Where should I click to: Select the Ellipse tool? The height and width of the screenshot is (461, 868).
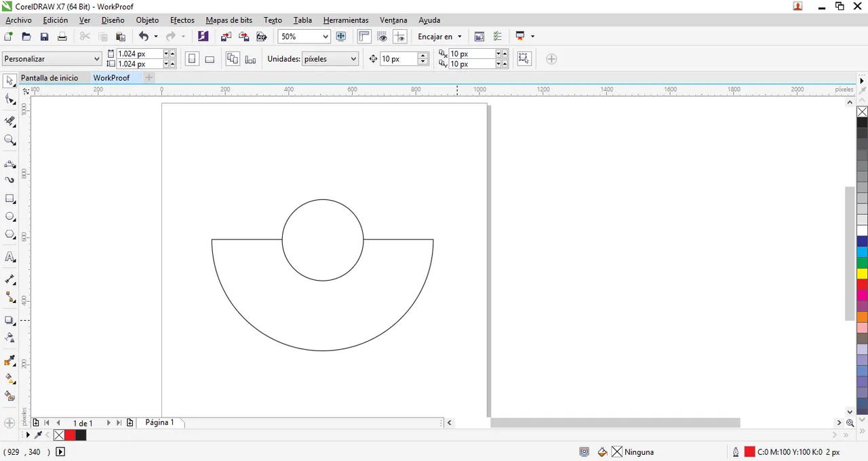pos(9,217)
